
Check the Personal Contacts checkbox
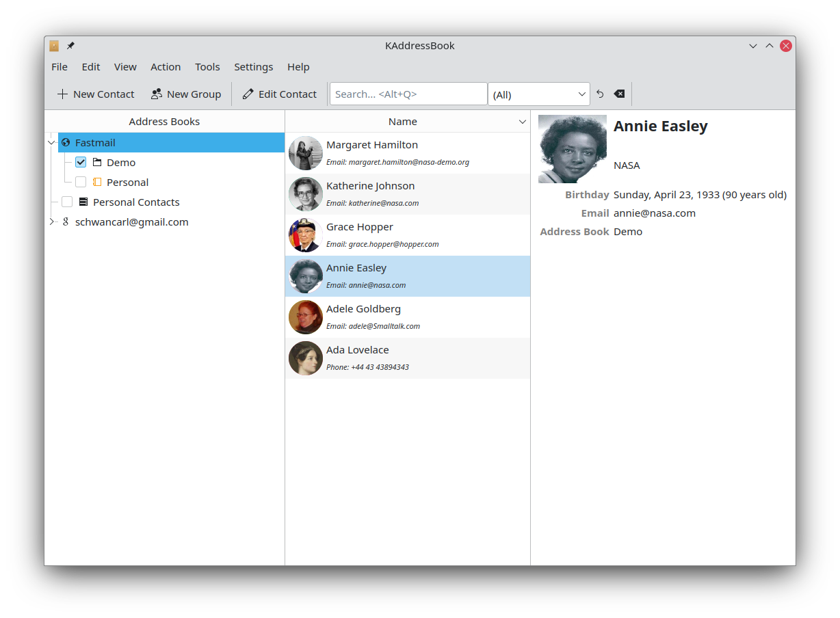tap(67, 202)
